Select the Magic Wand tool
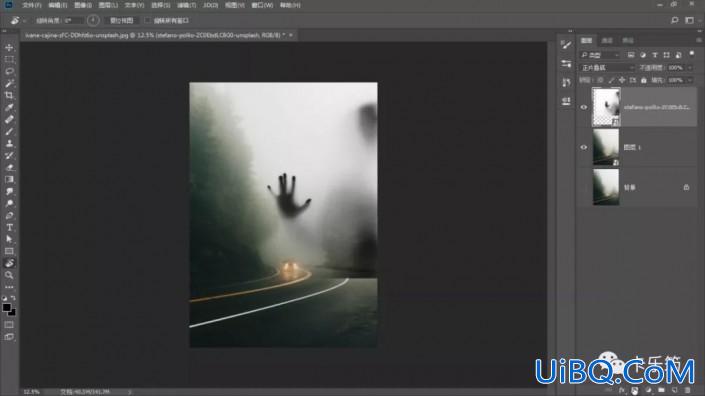 (x=9, y=83)
